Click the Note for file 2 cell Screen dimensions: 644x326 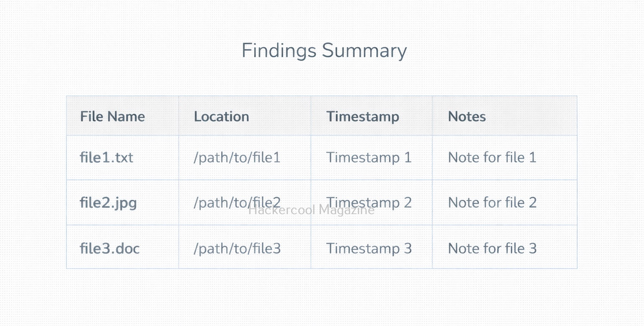pos(492,202)
